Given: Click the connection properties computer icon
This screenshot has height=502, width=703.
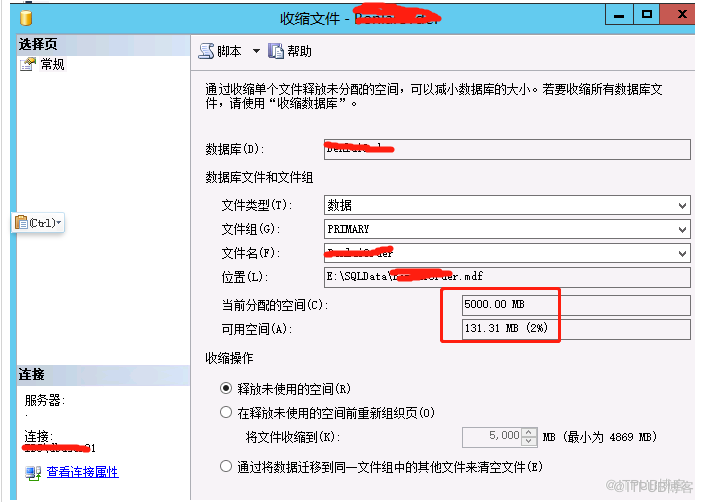Looking at the screenshot, I should (x=33, y=473).
